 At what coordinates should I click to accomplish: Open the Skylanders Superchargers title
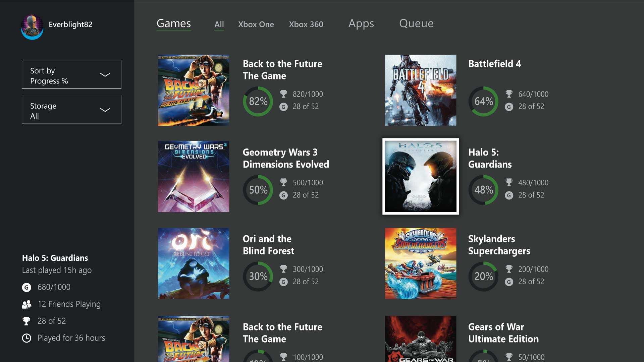(499, 245)
